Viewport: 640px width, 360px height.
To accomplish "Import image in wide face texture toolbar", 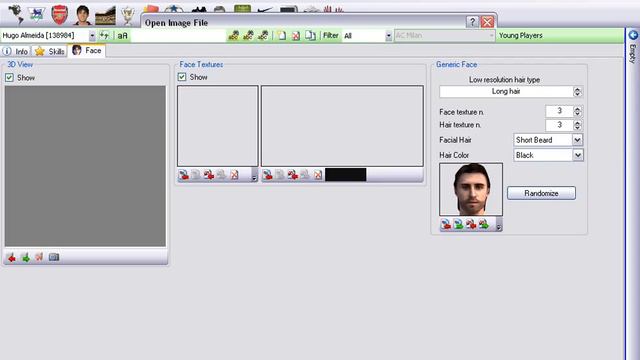I will tap(268, 175).
